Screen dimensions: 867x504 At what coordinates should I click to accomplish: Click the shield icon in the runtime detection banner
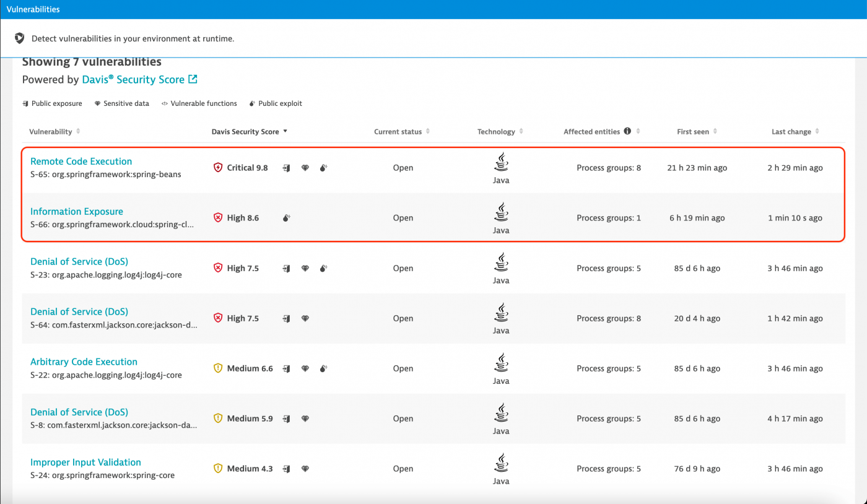(x=20, y=37)
